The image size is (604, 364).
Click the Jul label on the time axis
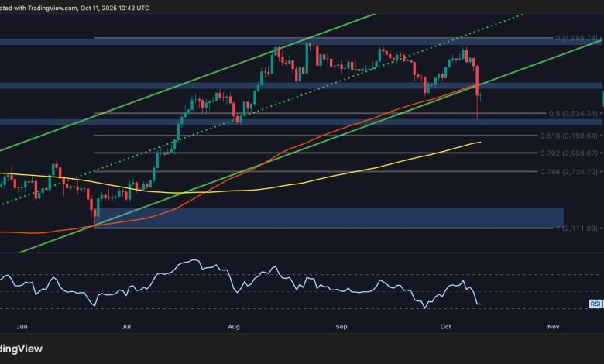(126, 328)
